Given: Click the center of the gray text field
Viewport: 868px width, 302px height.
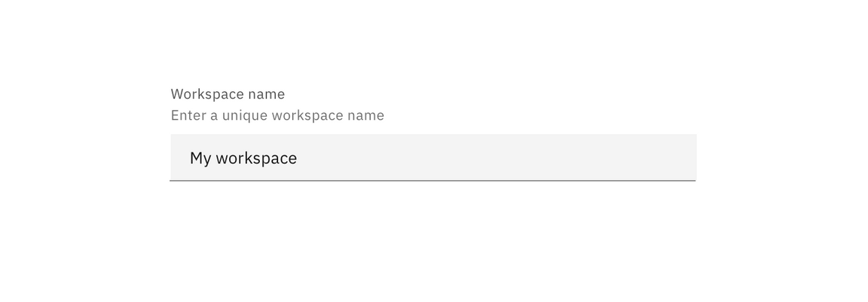Looking at the screenshot, I should coord(433,157).
